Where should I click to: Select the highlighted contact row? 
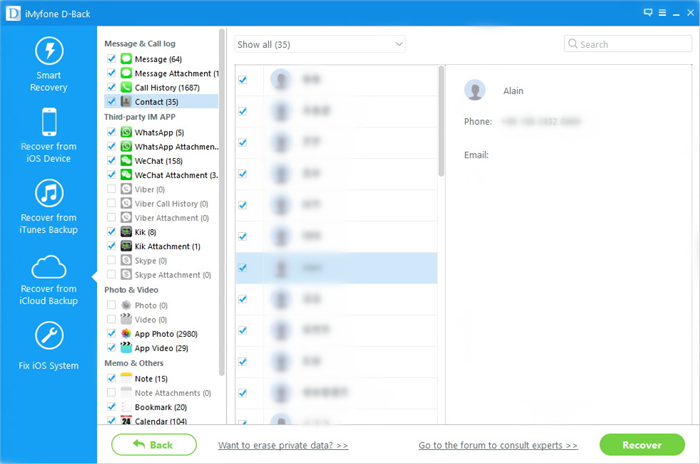(x=336, y=268)
